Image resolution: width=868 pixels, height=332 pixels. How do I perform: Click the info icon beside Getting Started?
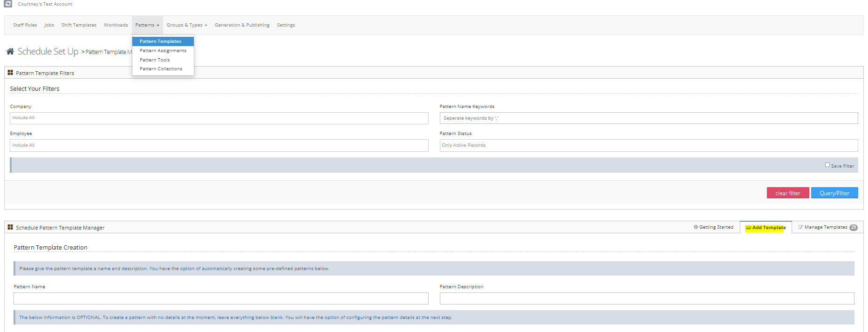(x=696, y=227)
